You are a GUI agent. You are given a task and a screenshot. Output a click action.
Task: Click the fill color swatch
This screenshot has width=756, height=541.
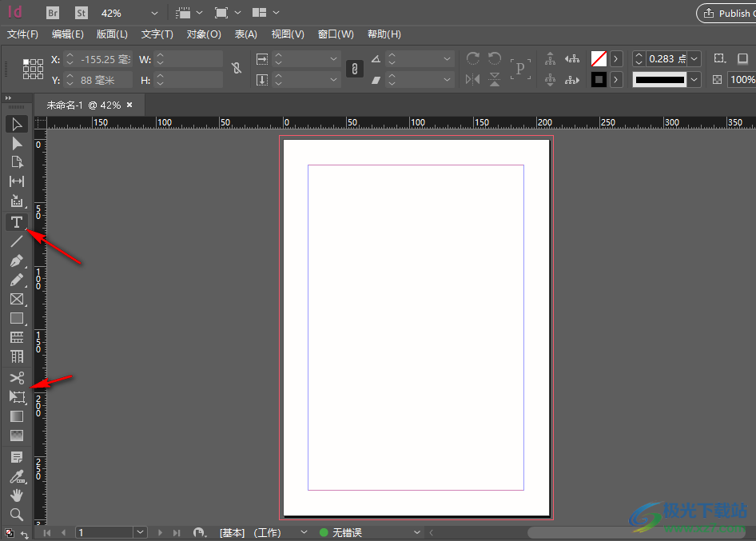pyautogui.click(x=599, y=58)
